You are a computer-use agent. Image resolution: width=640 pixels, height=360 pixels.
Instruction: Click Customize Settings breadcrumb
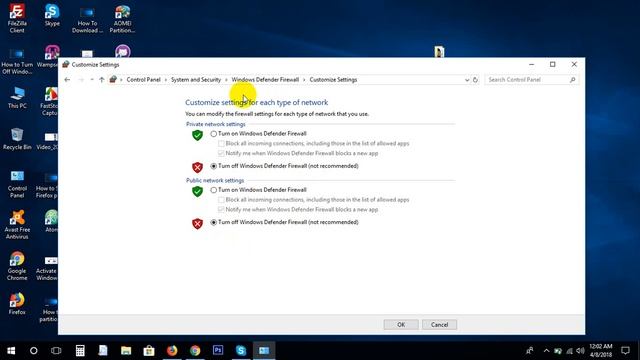(333, 80)
